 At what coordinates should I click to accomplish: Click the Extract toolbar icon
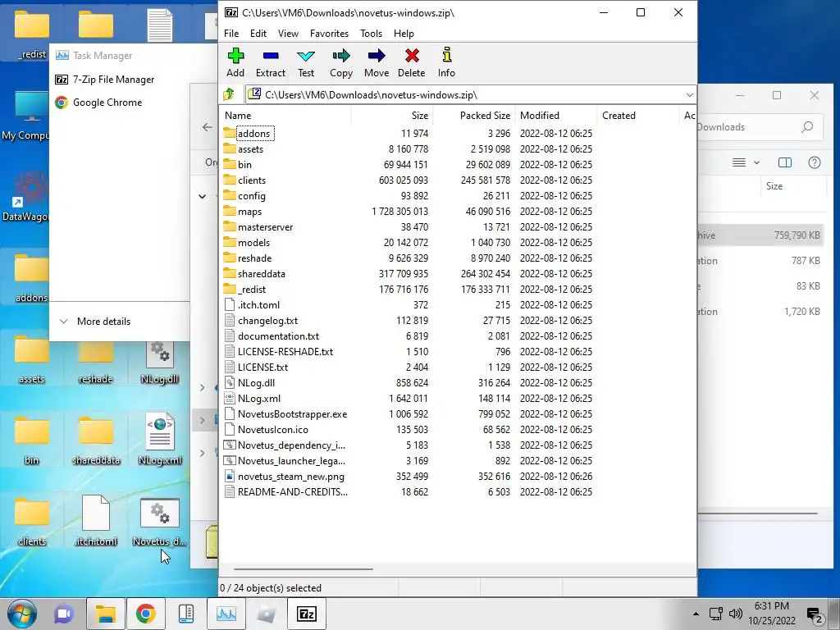(x=271, y=62)
